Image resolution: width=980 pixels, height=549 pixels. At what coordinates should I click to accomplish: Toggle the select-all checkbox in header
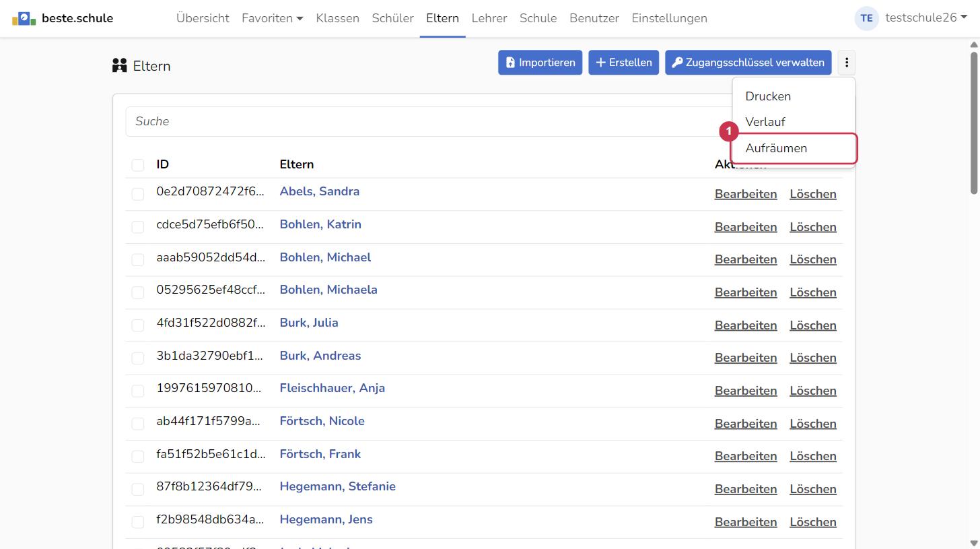coord(138,165)
